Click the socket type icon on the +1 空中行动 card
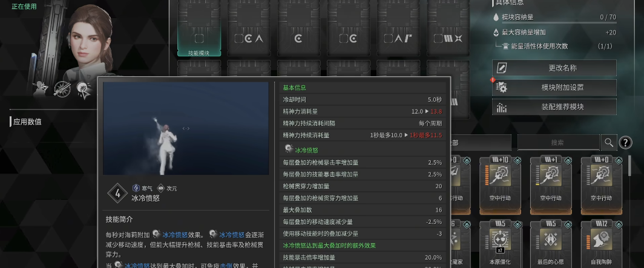The width and height of the screenshot is (644, 268). [568, 160]
